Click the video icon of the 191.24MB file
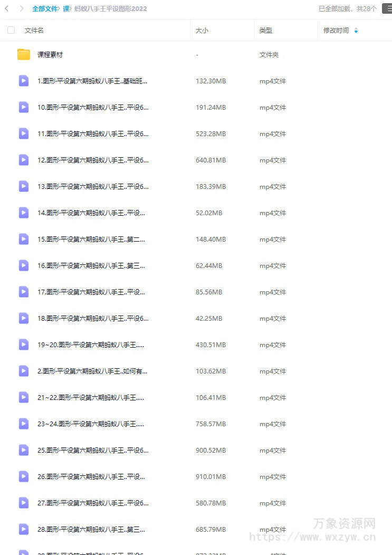 (24, 107)
